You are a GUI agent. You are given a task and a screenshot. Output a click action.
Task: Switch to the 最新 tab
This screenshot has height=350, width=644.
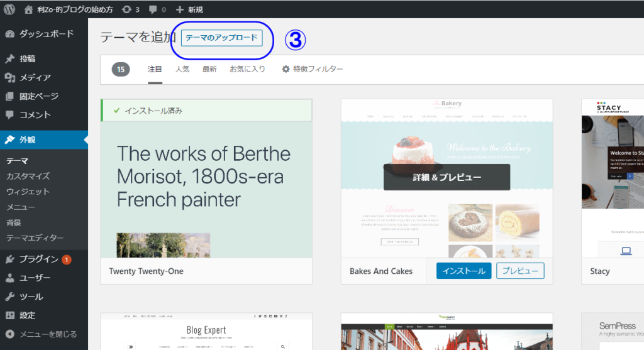click(209, 69)
